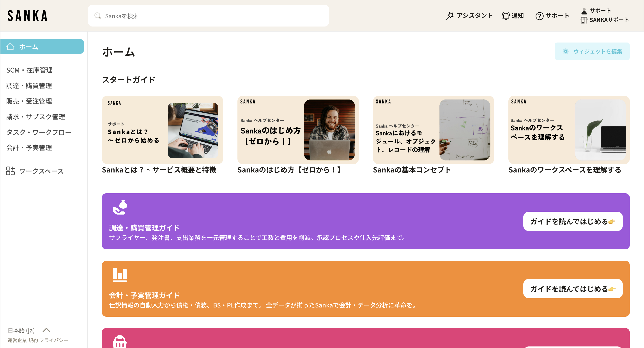Click the bar chart icon on orange banner
The image size is (644, 348).
tap(120, 275)
